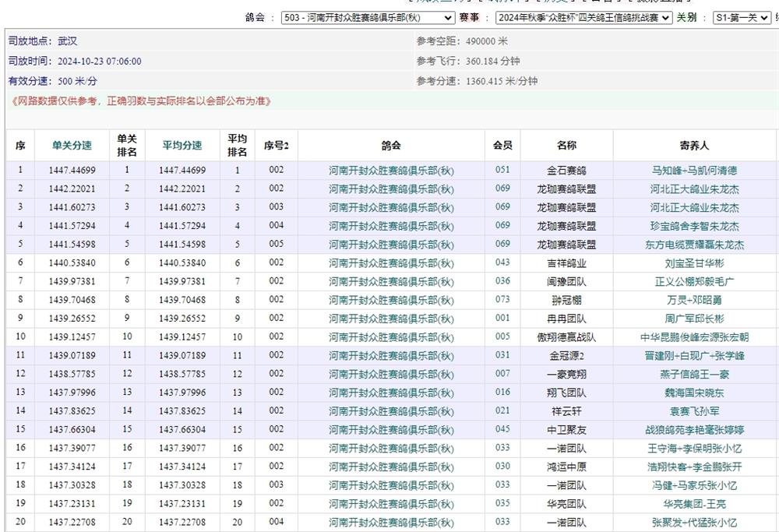The width and height of the screenshot is (779, 532).
Task: Open the 鸽会 club dropdown
Action: (368, 18)
